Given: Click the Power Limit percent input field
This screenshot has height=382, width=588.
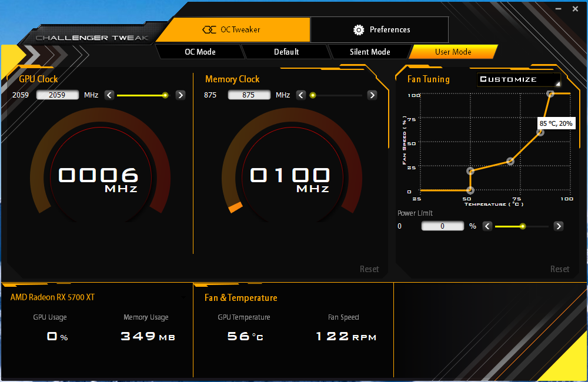Looking at the screenshot, I should pos(443,226).
